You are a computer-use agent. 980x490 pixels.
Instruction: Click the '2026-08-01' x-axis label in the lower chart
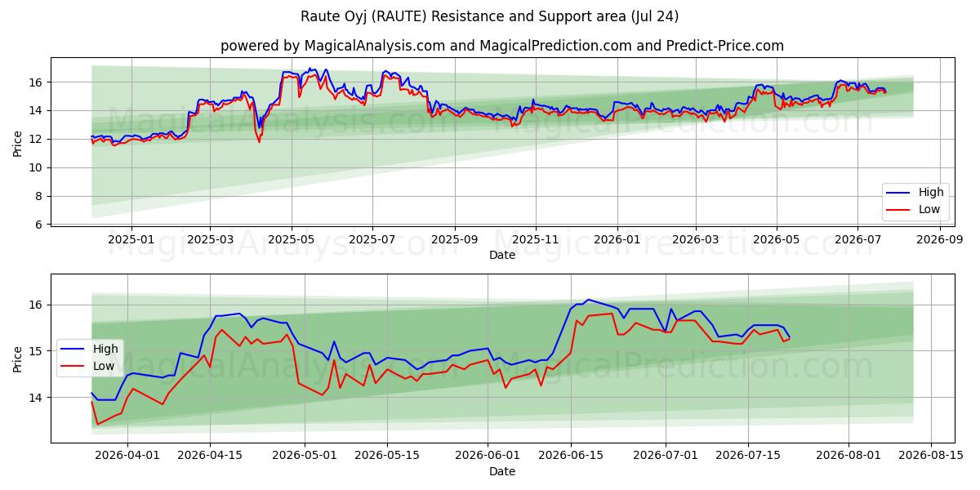[x=849, y=457]
